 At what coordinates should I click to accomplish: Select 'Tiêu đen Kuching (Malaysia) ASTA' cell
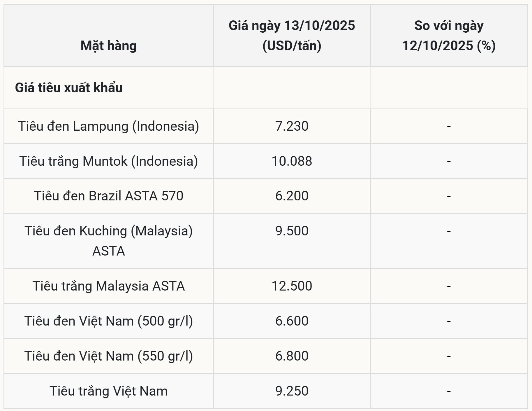108,241
